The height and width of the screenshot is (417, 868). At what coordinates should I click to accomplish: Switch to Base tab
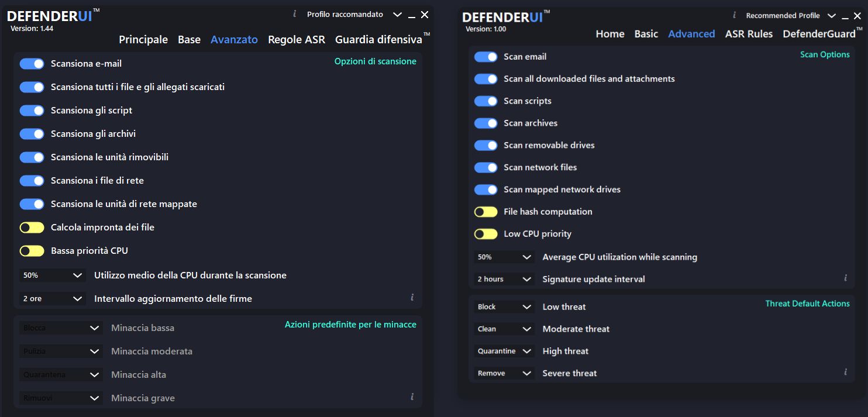click(x=189, y=40)
